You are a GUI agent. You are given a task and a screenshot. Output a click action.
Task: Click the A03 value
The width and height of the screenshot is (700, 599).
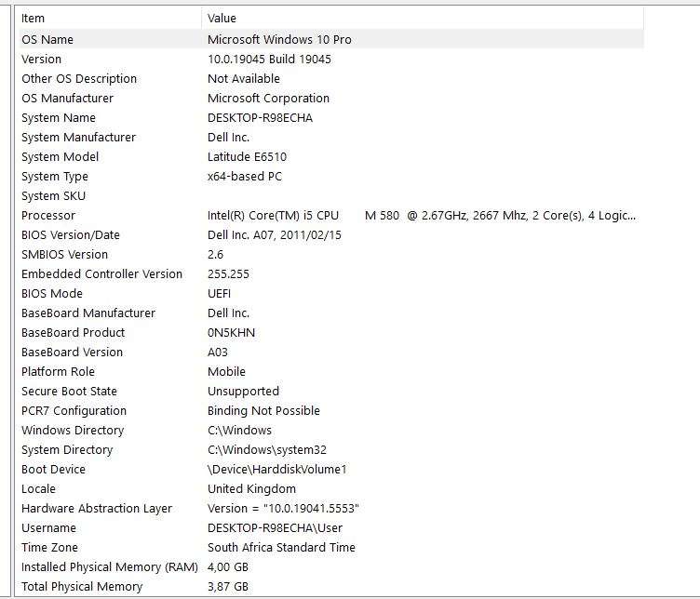(x=218, y=353)
